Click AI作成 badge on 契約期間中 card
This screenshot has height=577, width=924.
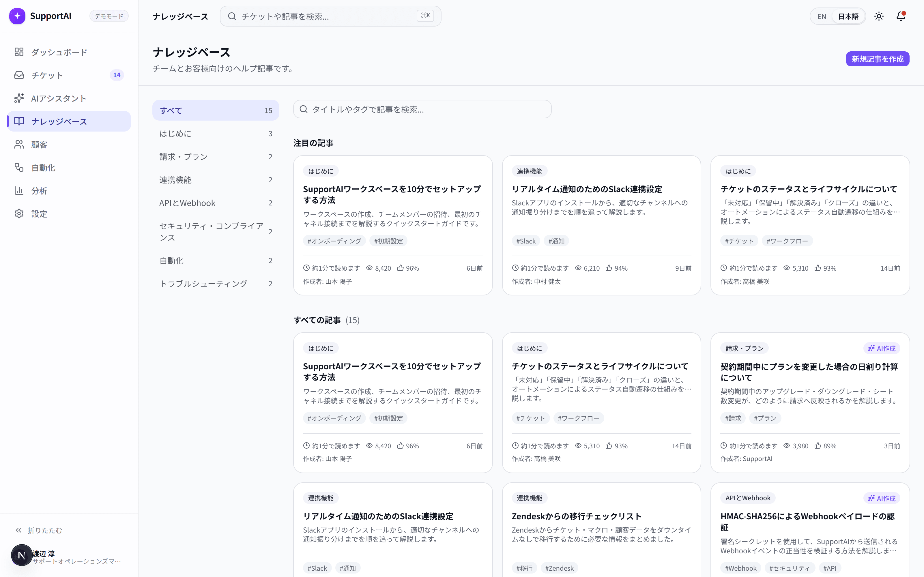(x=882, y=348)
